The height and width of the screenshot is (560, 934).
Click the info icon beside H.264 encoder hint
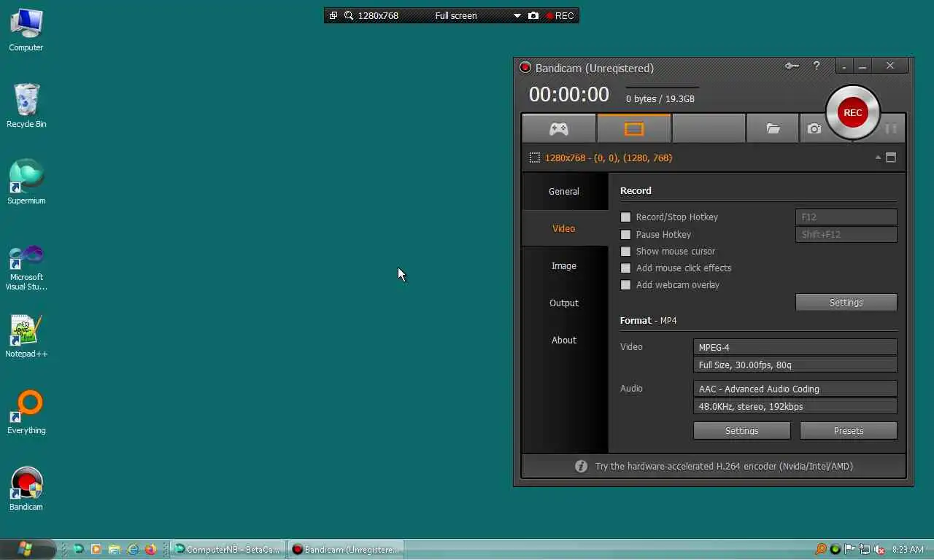click(581, 466)
